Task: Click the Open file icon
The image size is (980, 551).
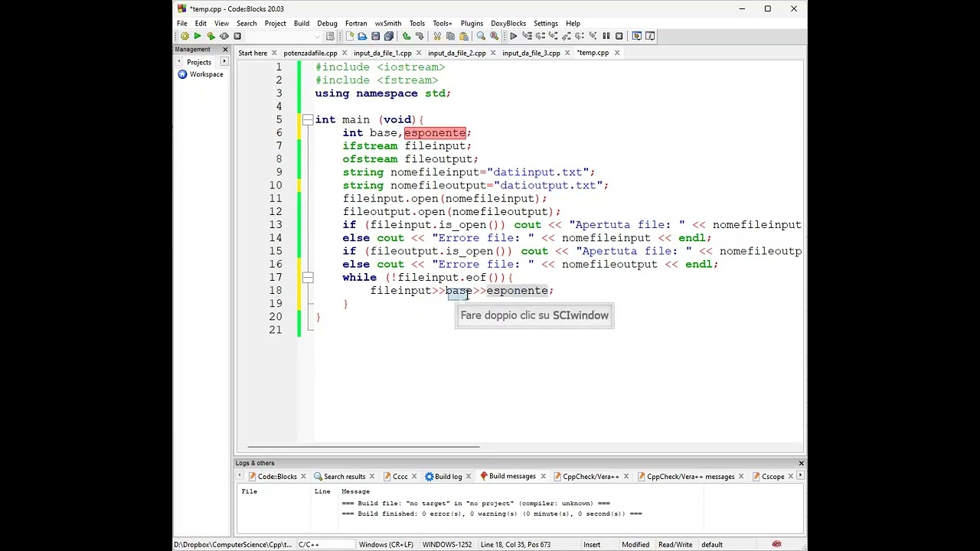Action: coord(362,36)
